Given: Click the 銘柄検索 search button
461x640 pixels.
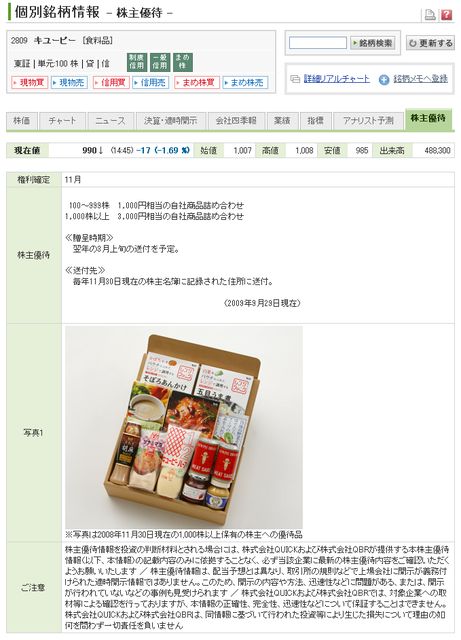Looking at the screenshot, I should 372,43.
